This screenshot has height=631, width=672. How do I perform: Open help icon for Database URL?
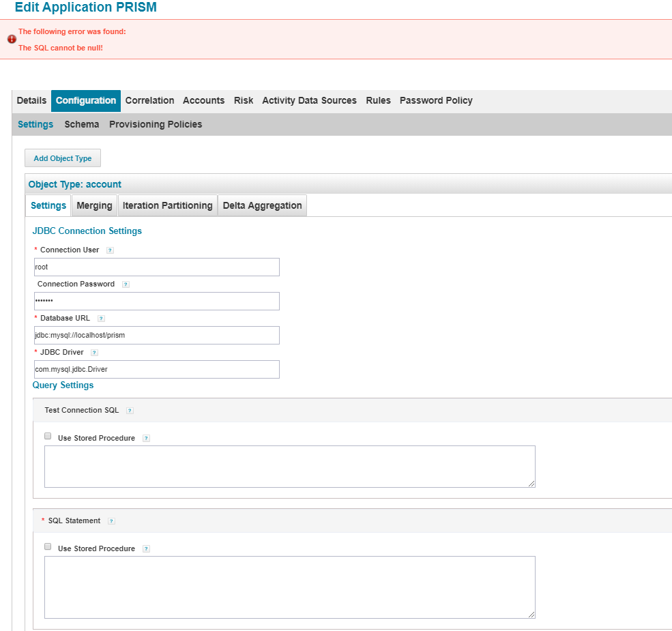click(x=101, y=319)
